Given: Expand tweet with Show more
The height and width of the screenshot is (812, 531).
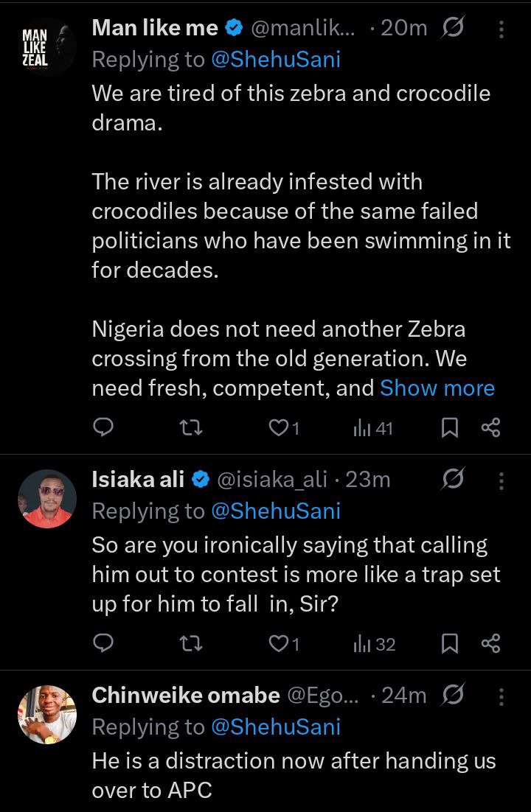Looking at the screenshot, I should pyautogui.click(x=437, y=388).
